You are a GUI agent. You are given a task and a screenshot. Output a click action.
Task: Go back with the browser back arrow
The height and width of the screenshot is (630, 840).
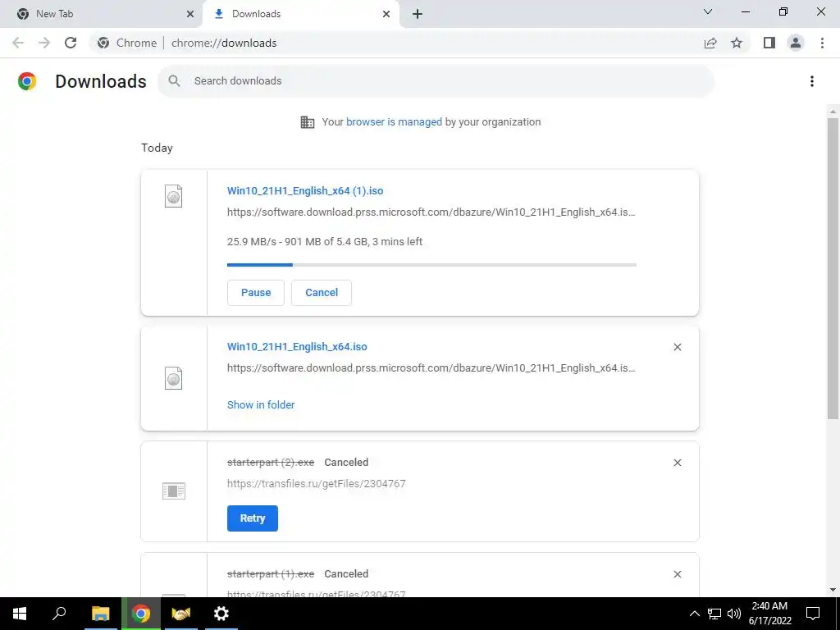pos(18,43)
